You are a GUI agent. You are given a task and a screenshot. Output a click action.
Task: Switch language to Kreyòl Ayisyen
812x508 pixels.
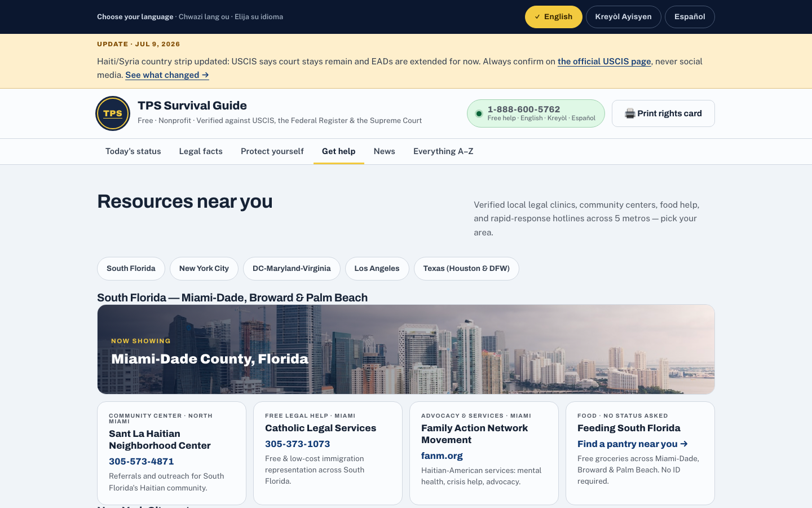(623, 17)
